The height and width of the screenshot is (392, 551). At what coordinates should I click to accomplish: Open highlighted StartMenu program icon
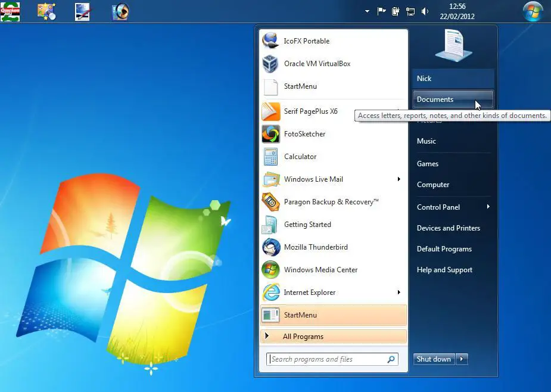coord(270,315)
